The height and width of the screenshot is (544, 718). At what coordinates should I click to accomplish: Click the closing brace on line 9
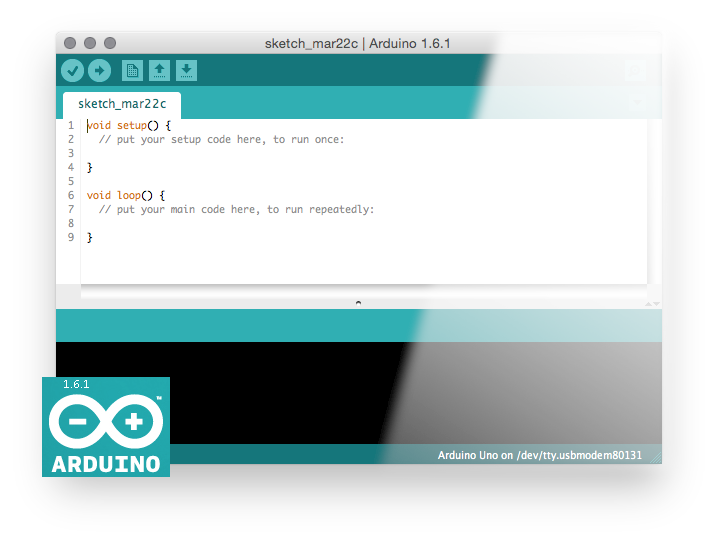pos(90,238)
